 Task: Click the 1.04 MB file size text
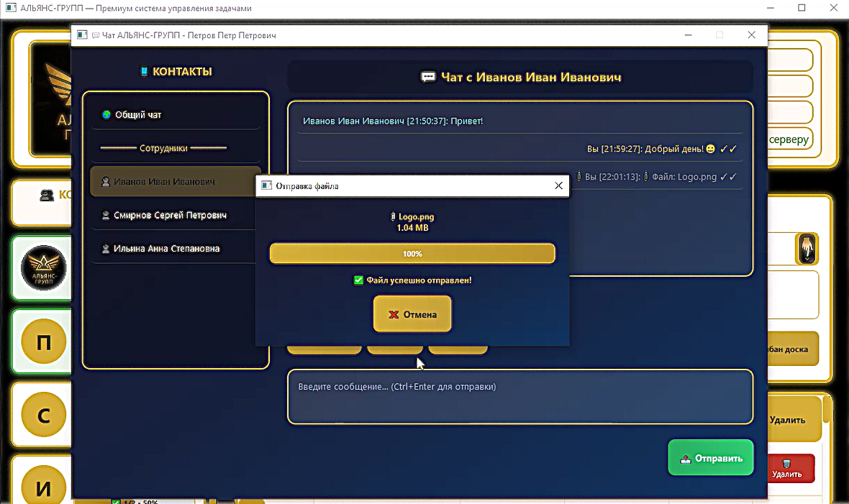[412, 228]
